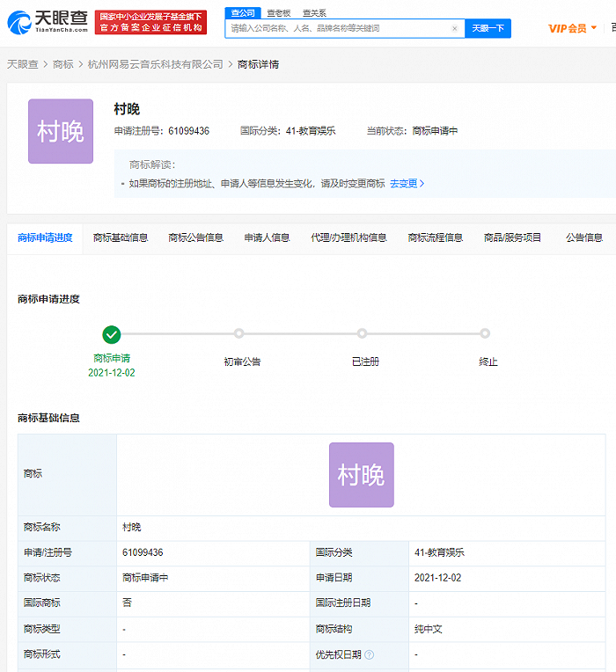The width and height of the screenshot is (616, 672).
Task: Select the 国际商标 value 否
Action: 127,603
